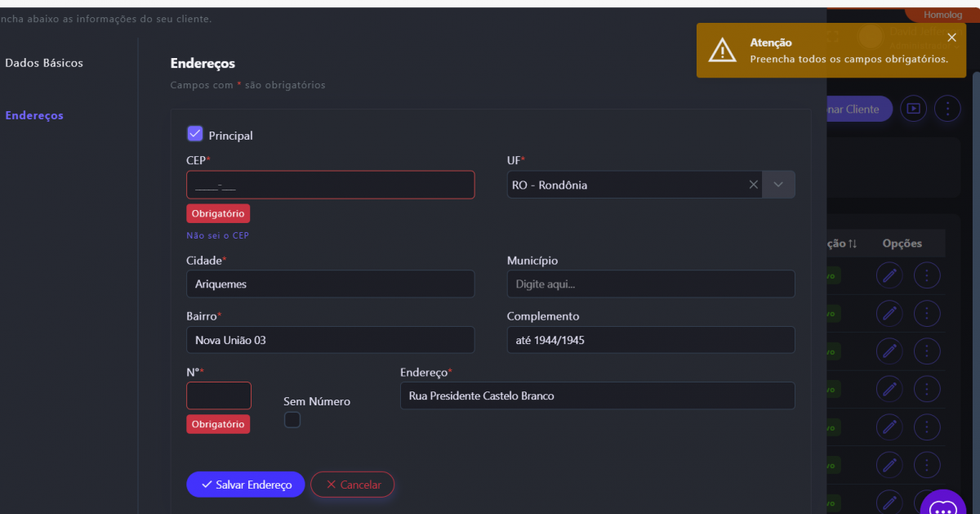Switch to Dados Básicos section
This screenshot has width=980, height=514.
[44, 63]
